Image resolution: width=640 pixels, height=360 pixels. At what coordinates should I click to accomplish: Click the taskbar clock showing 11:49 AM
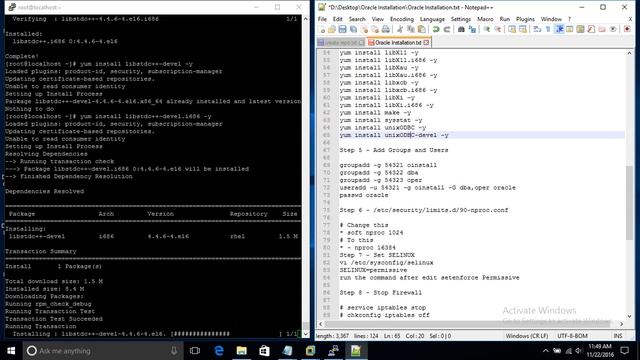click(x=600, y=351)
